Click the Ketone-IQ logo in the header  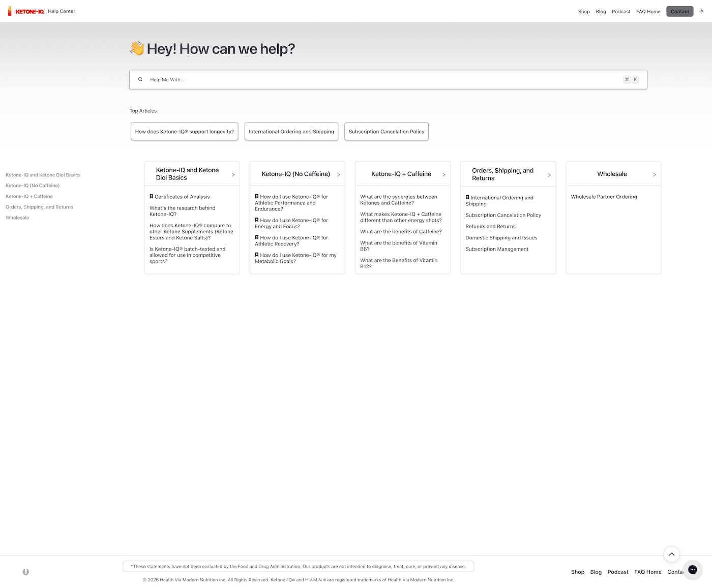tap(26, 11)
